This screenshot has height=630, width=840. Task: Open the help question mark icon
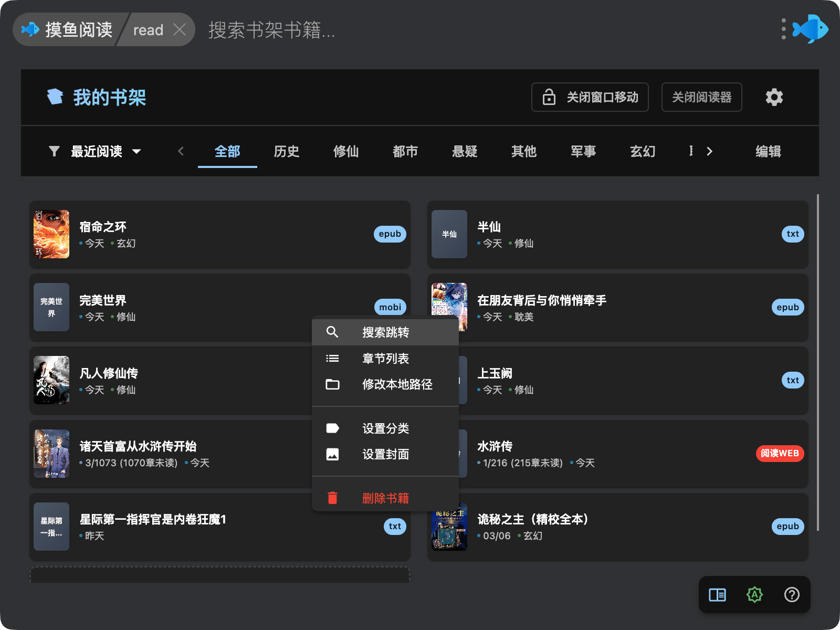(x=792, y=595)
